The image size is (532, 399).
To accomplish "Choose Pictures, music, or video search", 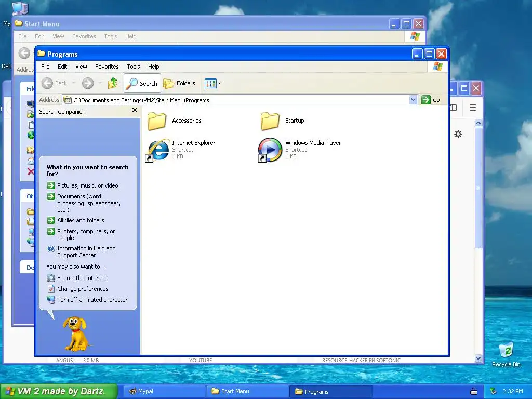I will (87, 185).
